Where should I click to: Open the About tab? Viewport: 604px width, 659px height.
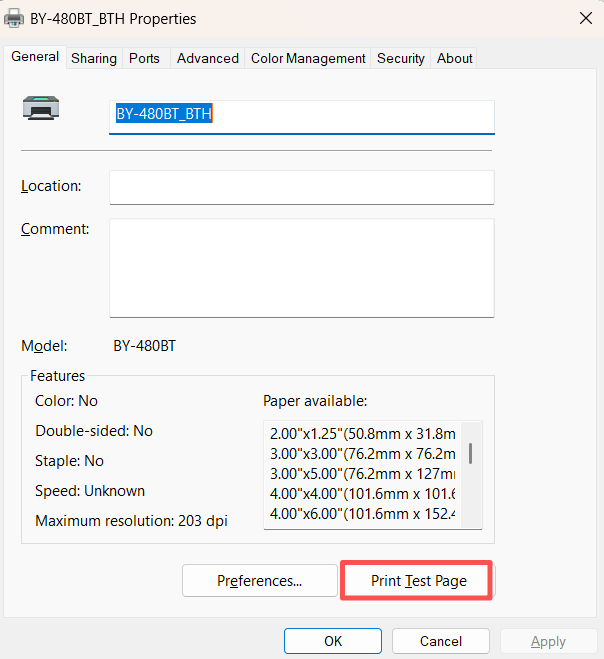[x=454, y=58]
